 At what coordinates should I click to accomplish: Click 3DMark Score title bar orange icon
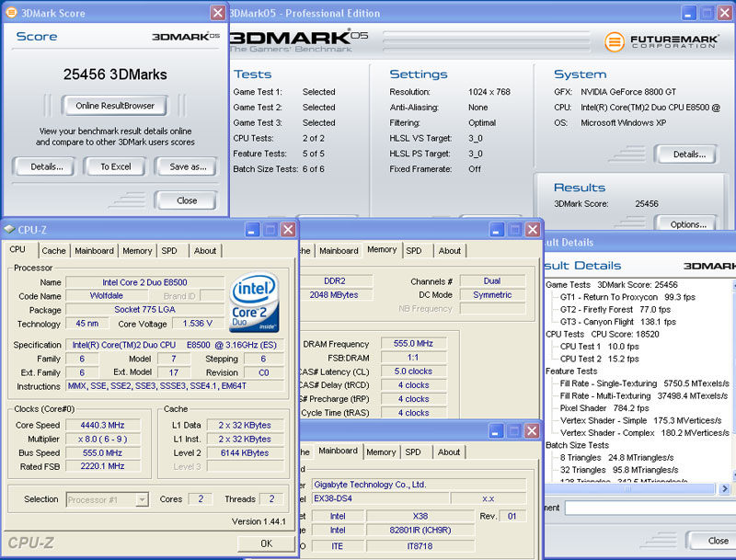pyautogui.click(x=11, y=13)
